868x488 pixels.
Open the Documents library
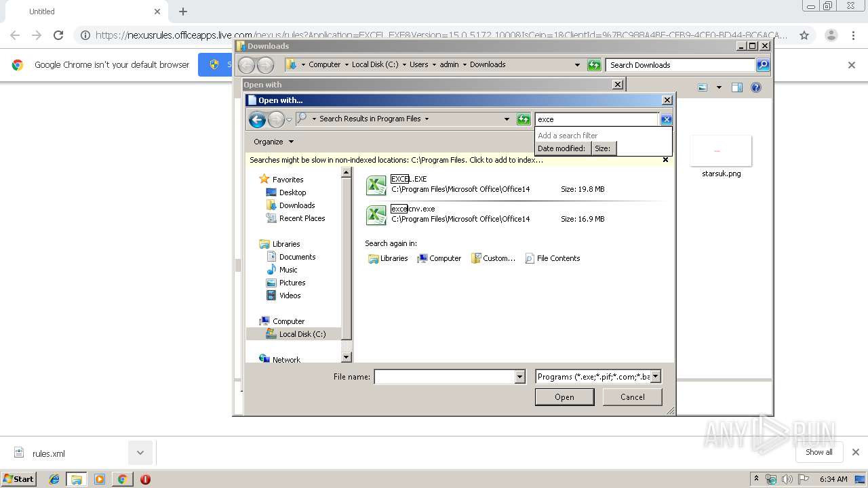(x=297, y=257)
